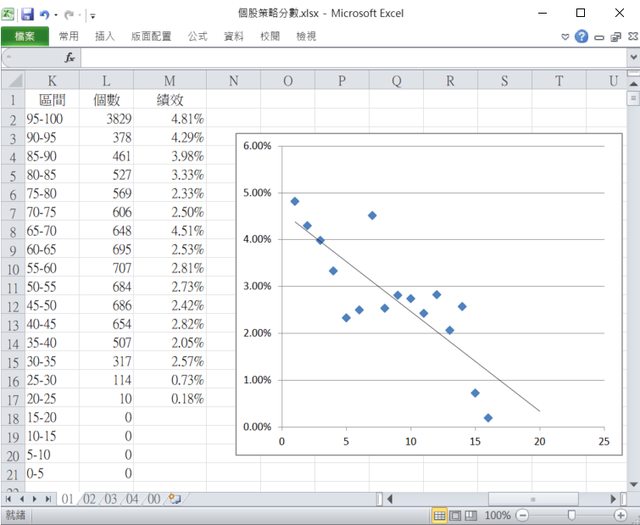Click the zoom out minus button
The width and height of the screenshot is (640, 525).
tap(523, 515)
